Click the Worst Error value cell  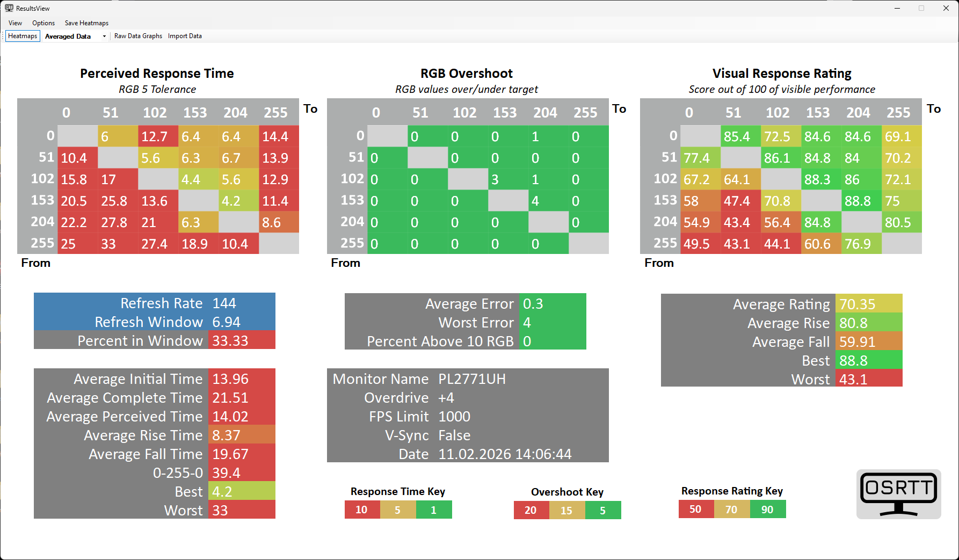pyautogui.click(x=552, y=323)
